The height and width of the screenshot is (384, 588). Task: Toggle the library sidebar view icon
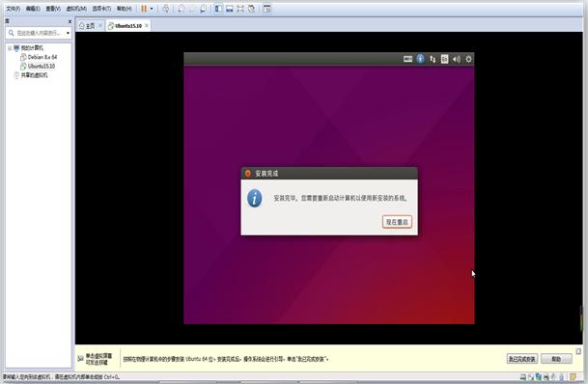[x=218, y=9]
